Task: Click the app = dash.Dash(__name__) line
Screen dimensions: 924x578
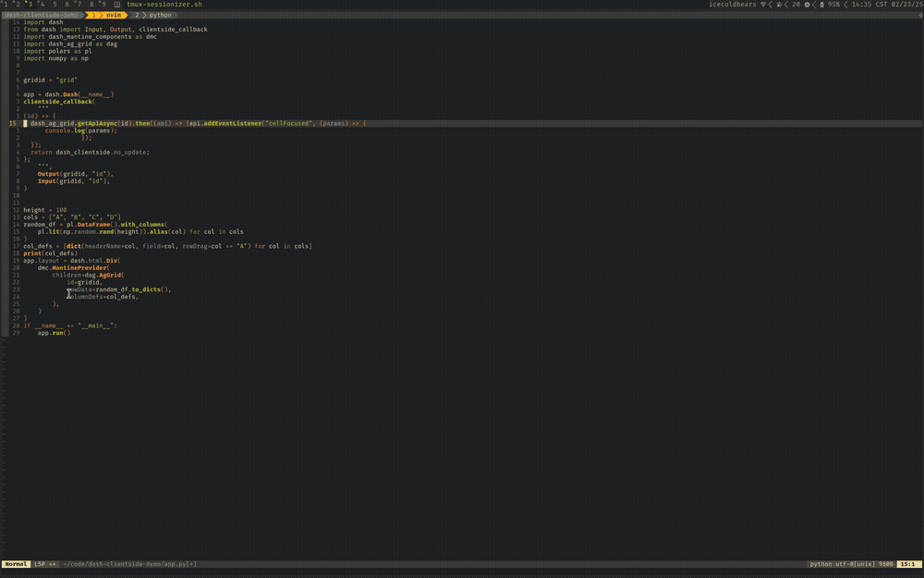Action: coord(68,94)
